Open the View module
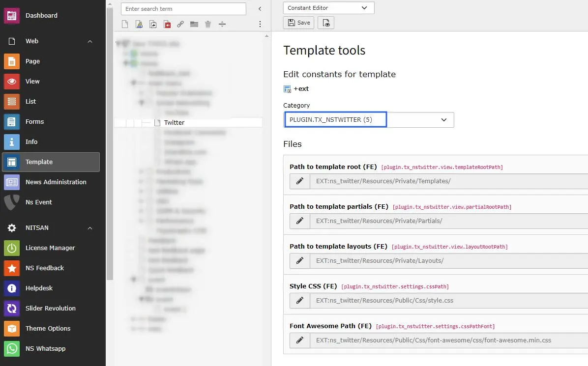This screenshot has width=588, height=366. tap(51, 81)
